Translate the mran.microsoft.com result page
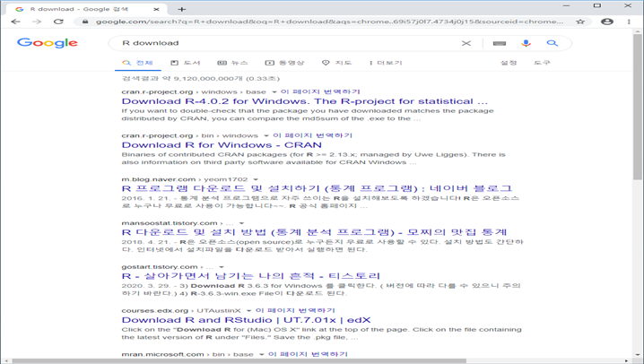This screenshot has height=364, width=644. pyautogui.click(x=308, y=354)
